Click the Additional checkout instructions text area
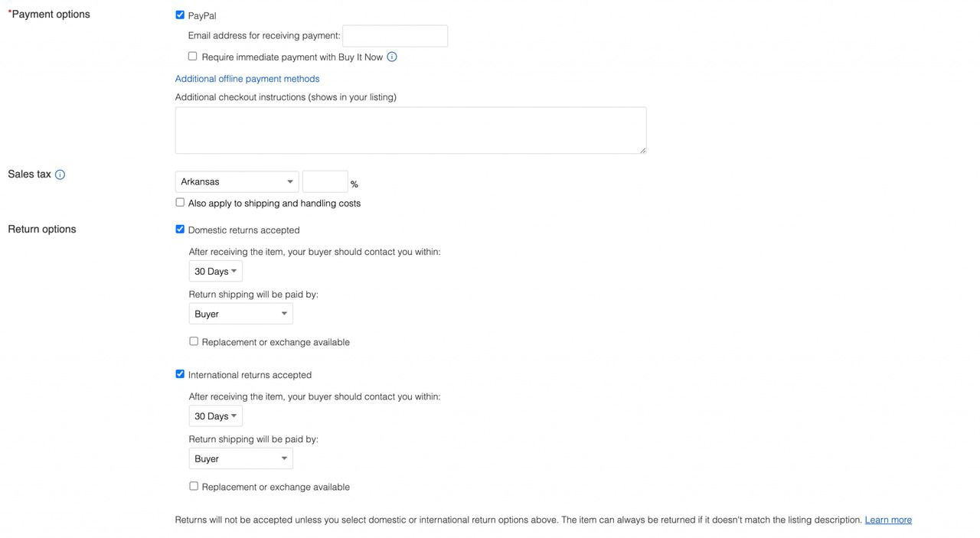Screen dimensions: 980x538 (410, 130)
